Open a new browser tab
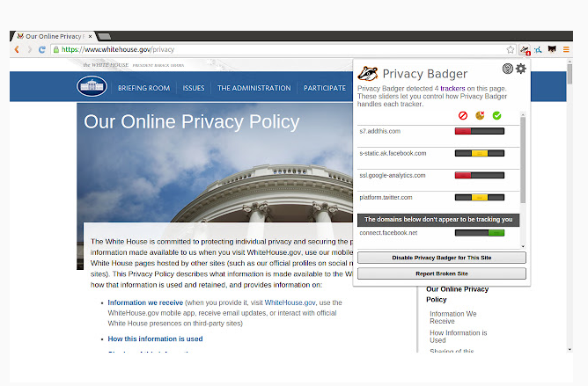This screenshot has width=588, height=386. [x=104, y=36]
